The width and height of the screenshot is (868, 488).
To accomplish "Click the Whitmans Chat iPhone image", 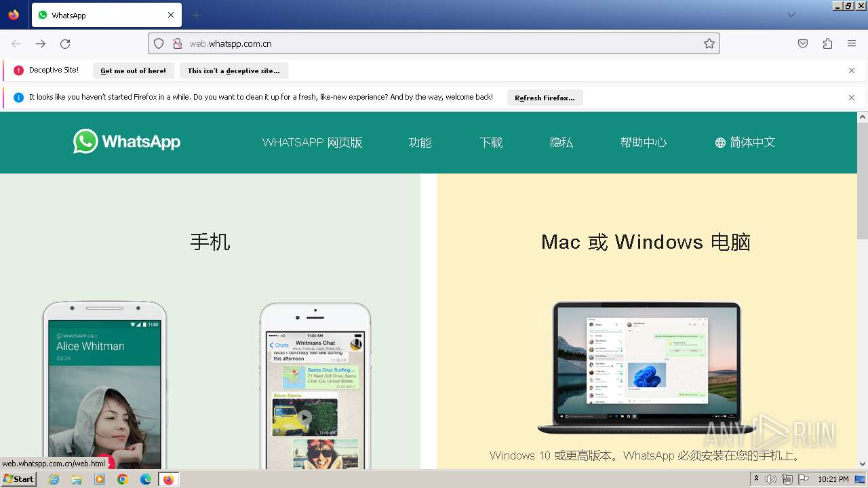I will 315,385.
